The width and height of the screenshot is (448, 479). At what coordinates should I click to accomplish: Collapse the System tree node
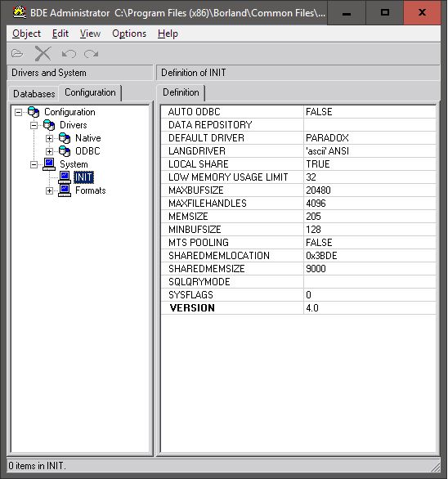click(x=34, y=164)
